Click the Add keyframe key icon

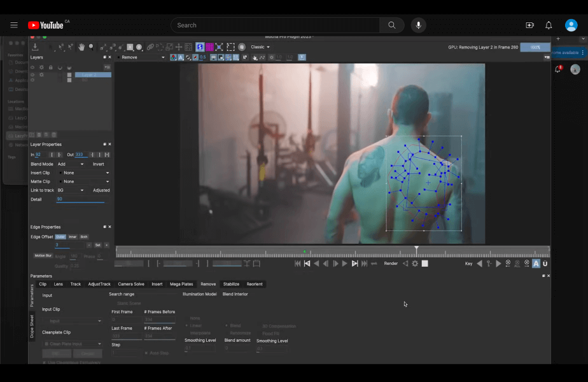coord(489,264)
